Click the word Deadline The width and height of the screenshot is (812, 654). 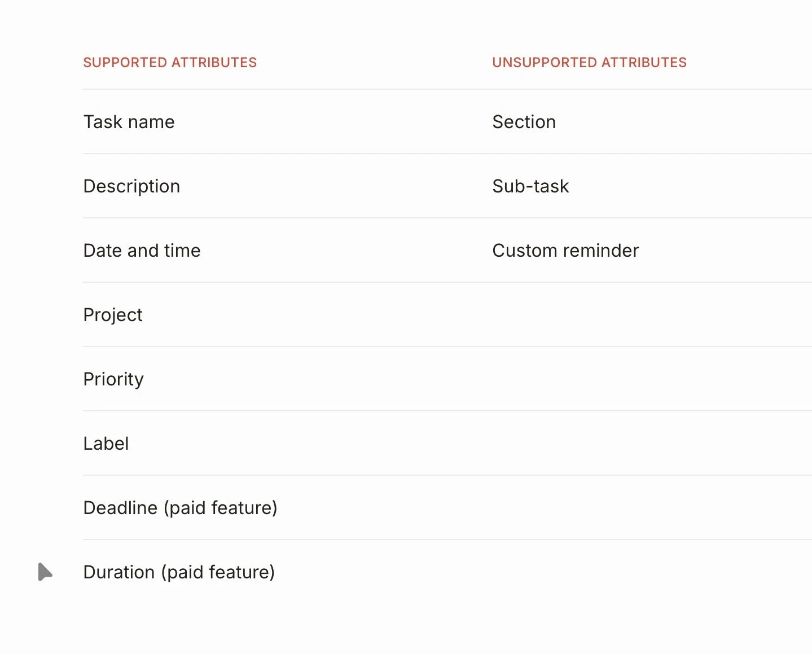[120, 508]
